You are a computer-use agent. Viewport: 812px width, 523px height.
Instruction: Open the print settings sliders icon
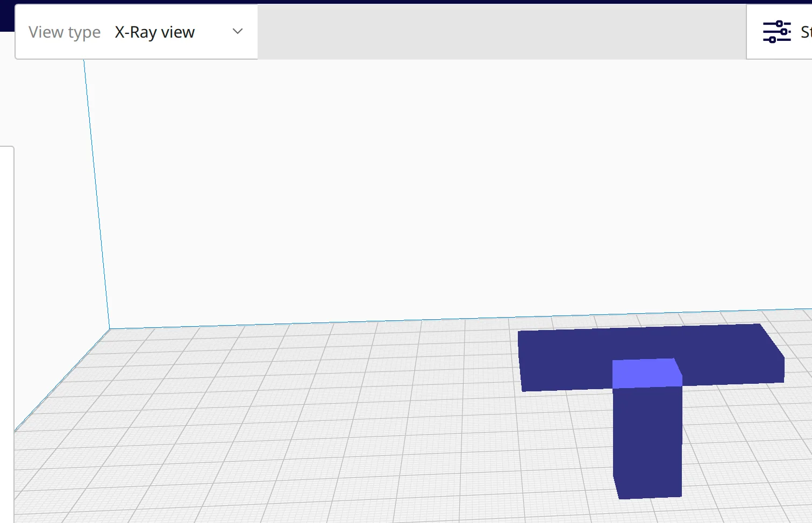click(777, 32)
